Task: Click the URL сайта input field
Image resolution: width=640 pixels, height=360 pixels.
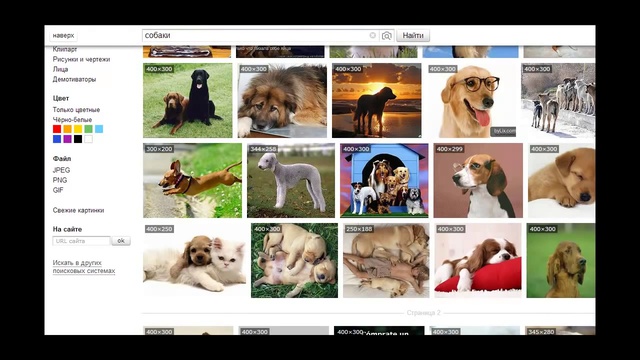Action: 82,241
